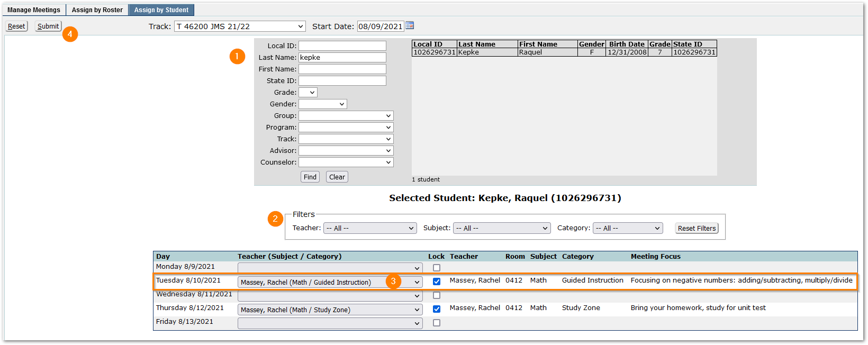Switch to the Manage Meetings tab
Screen dimensions: 868x345
pos(34,10)
